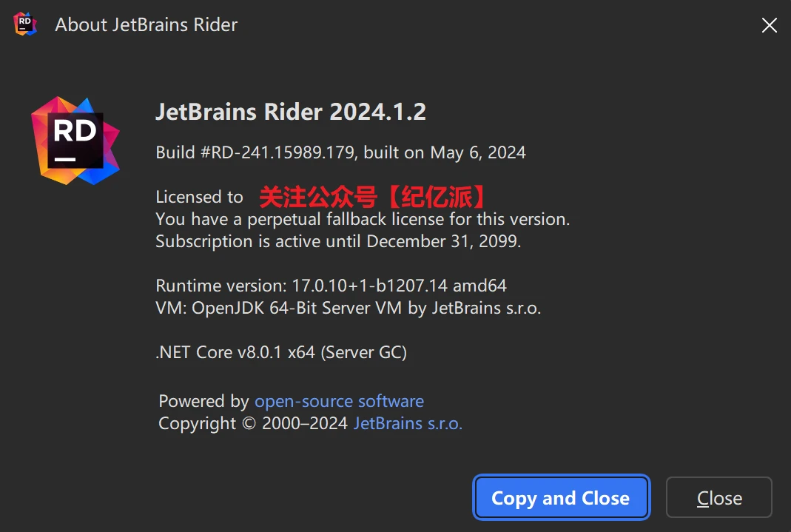Click the small Rider icon in title bar

(x=24, y=24)
